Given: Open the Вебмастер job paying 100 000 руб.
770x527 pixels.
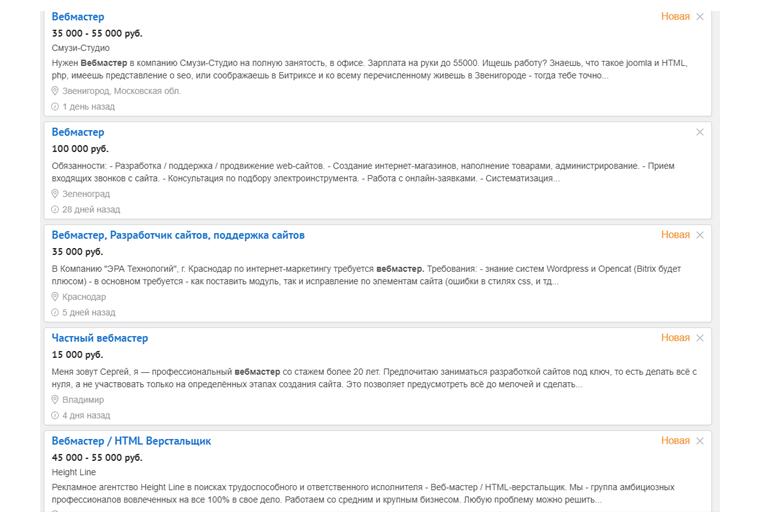Looking at the screenshot, I should coord(78,132).
